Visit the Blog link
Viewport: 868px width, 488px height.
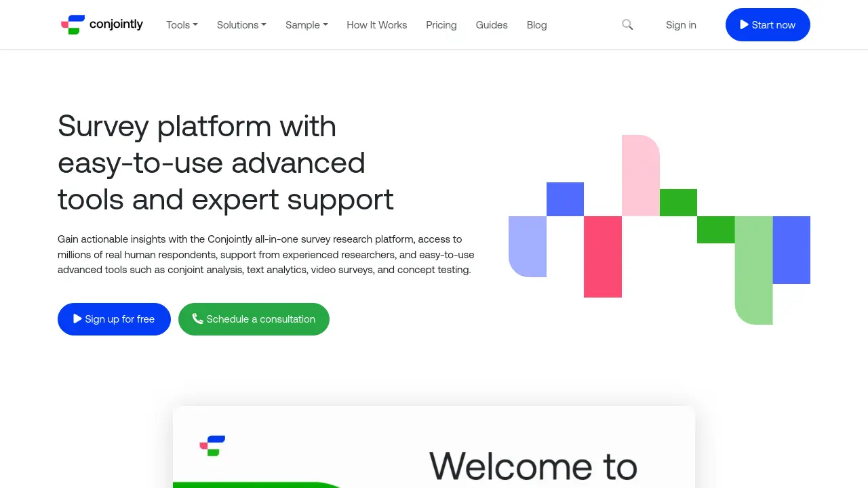536,25
